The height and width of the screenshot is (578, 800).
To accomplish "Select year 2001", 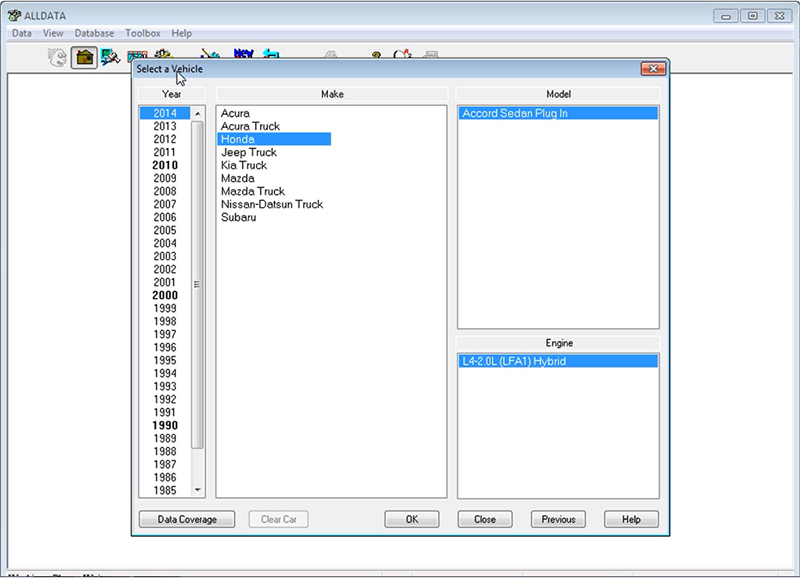I will pyautogui.click(x=165, y=282).
